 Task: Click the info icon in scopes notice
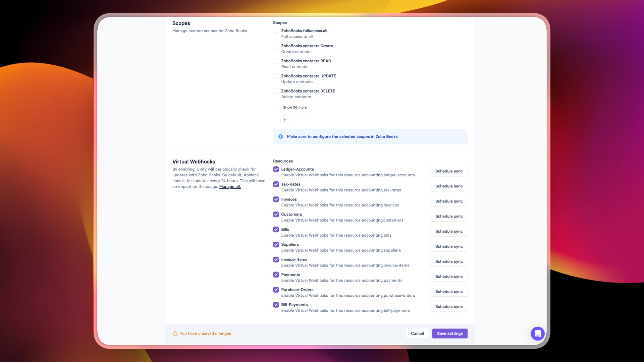click(x=280, y=137)
